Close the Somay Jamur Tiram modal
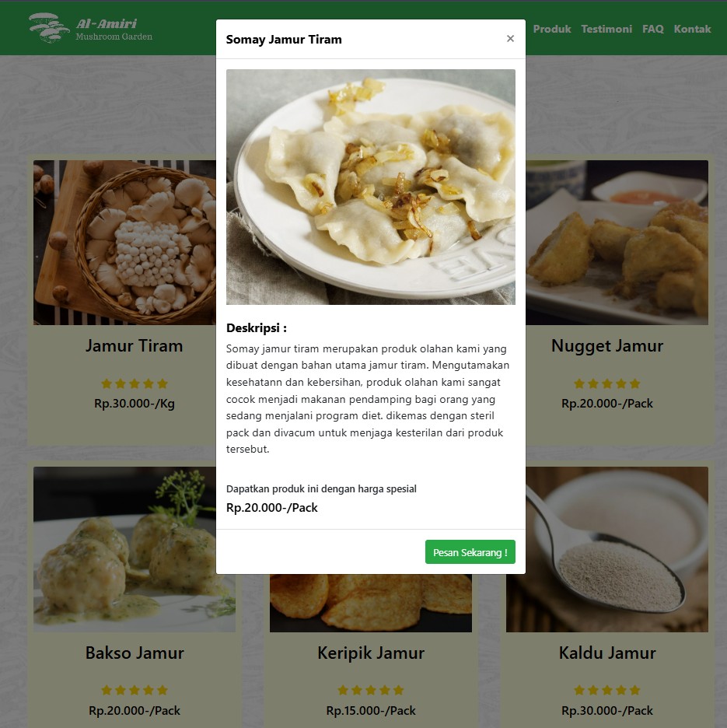The width and height of the screenshot is (727, 728). [x=510, y=39]
